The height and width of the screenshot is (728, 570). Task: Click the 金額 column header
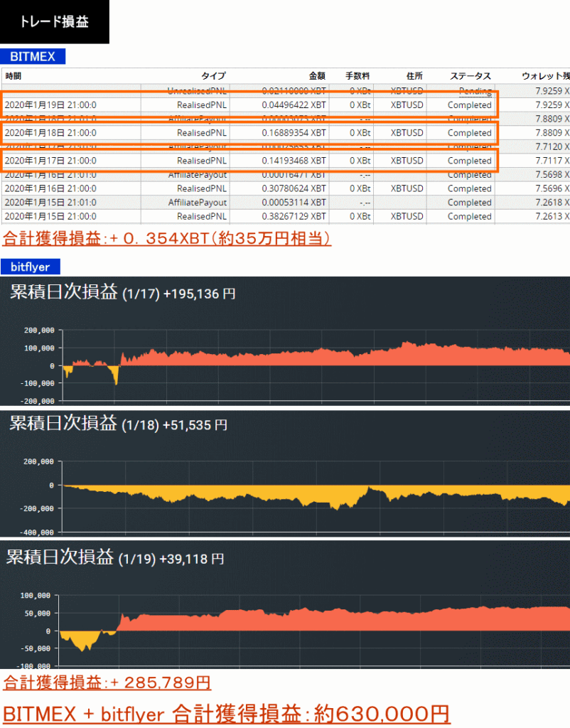click(316, 76)
